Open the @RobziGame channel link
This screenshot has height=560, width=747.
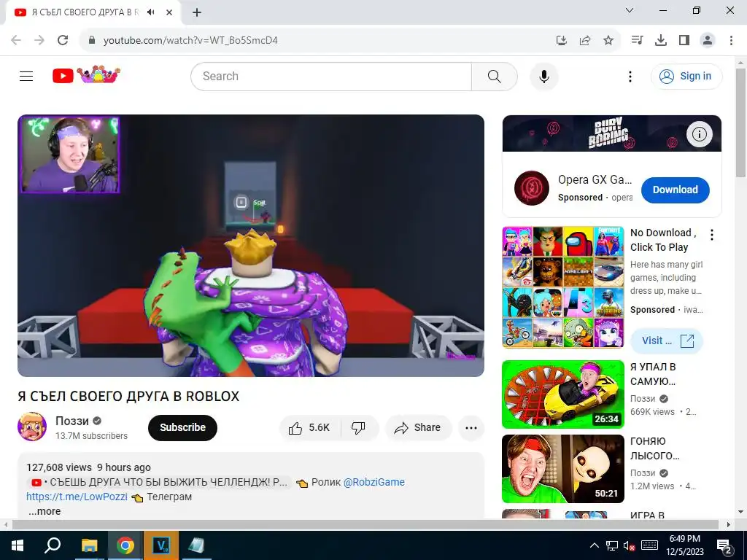[x=374, y=483]
